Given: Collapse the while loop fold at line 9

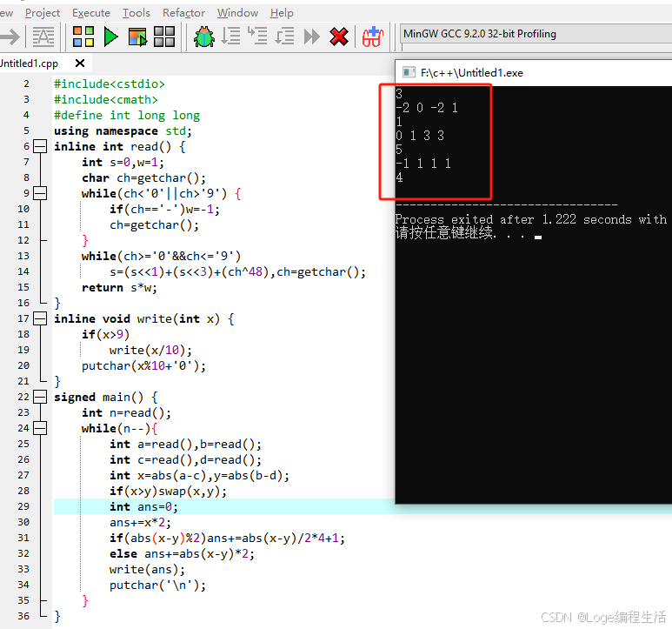Looking at the screenshot, I should pyautogui.click(x=40, y=193).
